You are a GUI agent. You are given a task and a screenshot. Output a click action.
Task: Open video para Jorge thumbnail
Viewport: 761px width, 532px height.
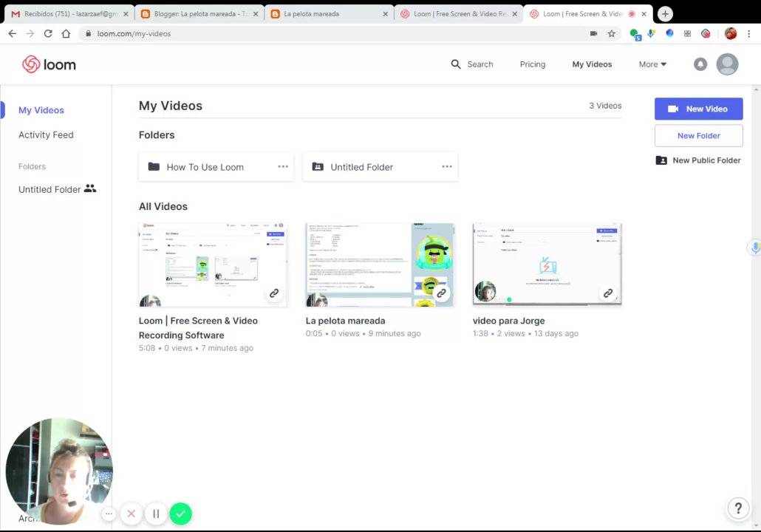click(547, 265)
